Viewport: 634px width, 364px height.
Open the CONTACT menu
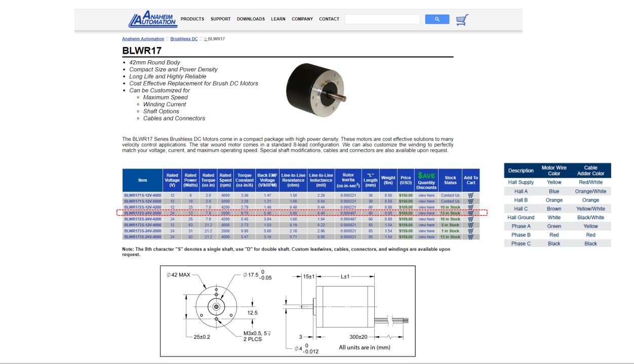click(x=329, y=19)
